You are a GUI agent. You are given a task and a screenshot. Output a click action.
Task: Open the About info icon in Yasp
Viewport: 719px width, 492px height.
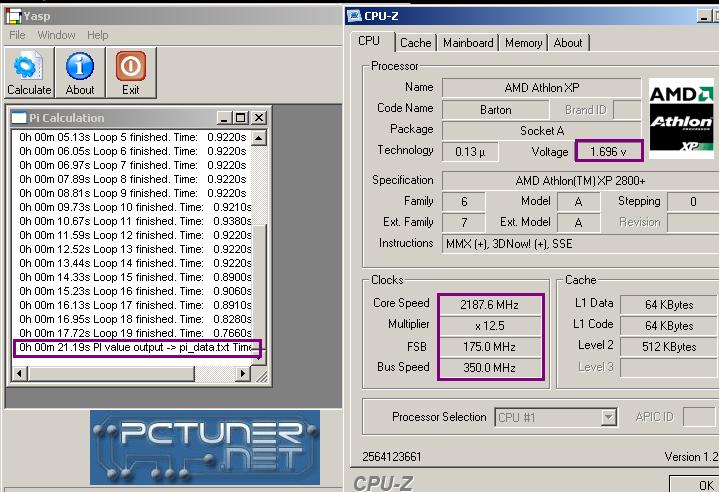80,72
